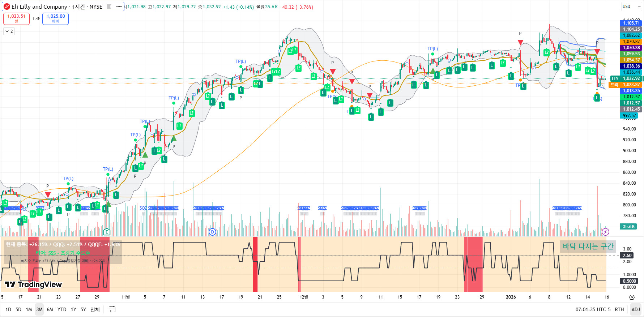
Task: Select the 1D time range
Action: click(8, 309)
